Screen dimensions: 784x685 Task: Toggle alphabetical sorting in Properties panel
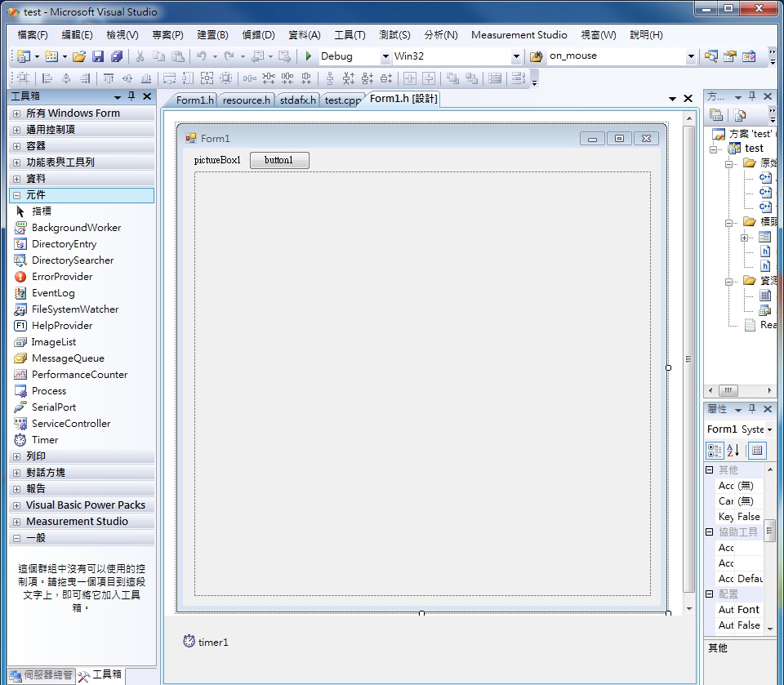(731, 451)
